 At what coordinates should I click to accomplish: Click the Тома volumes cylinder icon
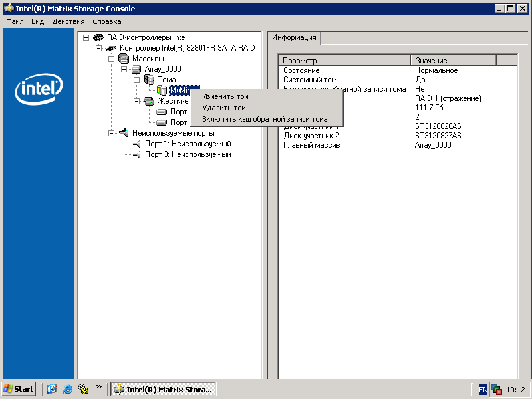coord(149,80)
